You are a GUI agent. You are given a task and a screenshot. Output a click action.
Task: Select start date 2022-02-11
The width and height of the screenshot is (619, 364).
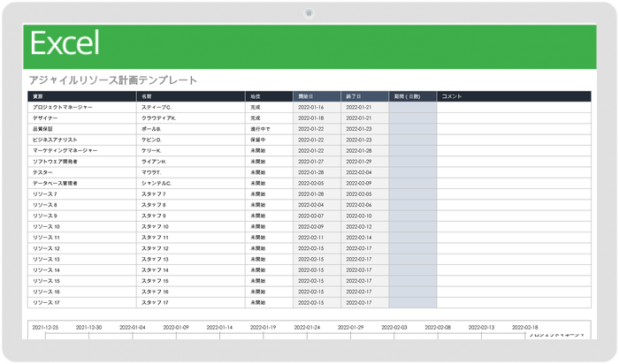[x=317, y=238]
